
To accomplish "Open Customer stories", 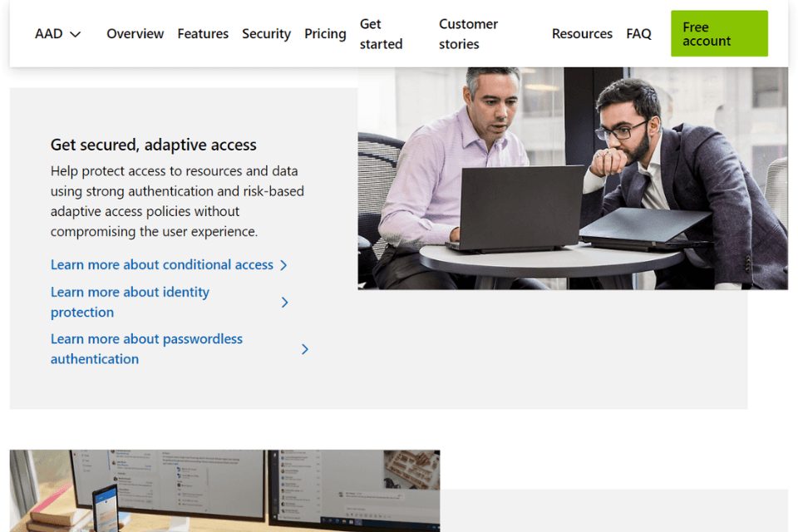I will tap(468, 33).
